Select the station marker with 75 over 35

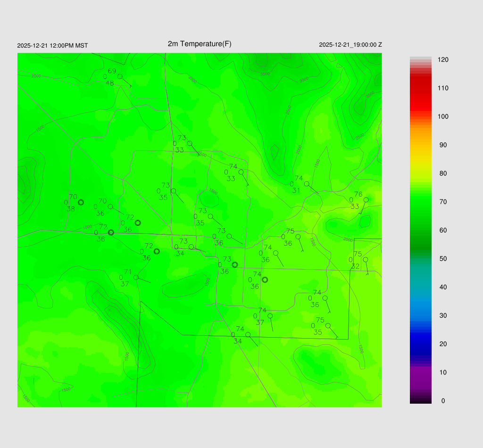coord(328,325)
